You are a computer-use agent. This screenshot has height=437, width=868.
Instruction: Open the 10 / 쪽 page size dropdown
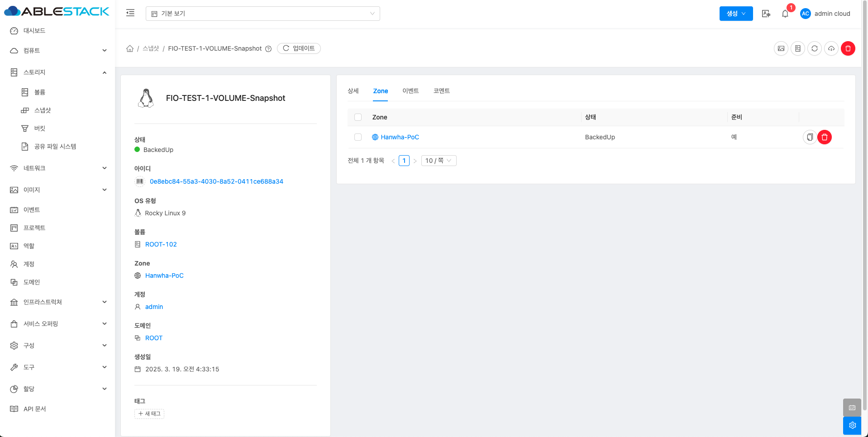[438, 161]
